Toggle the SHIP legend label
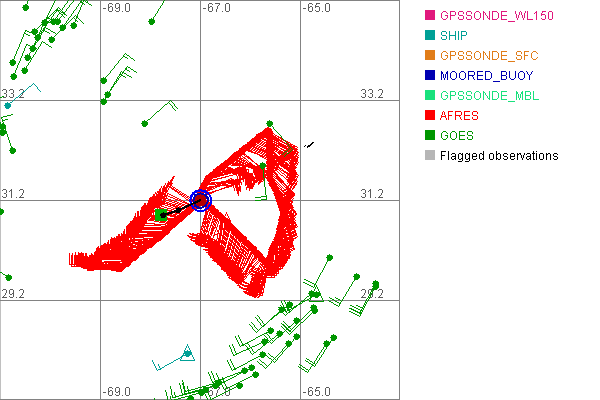The height and width of the screenshot is (400, 600). click(461, 36)
